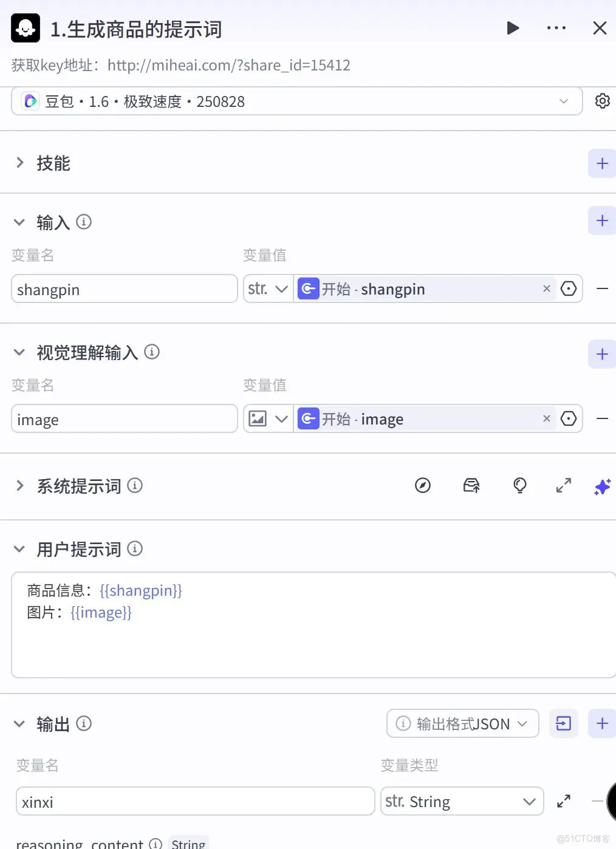The image size is (616, 849).
Task: Open the miheai.com share link
Action: tap(229, 65)
